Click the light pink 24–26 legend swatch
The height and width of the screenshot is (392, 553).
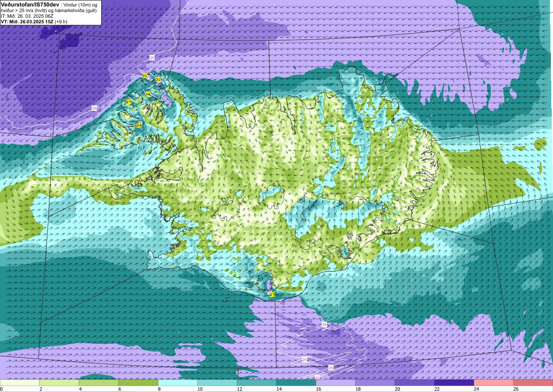point(493,383)
